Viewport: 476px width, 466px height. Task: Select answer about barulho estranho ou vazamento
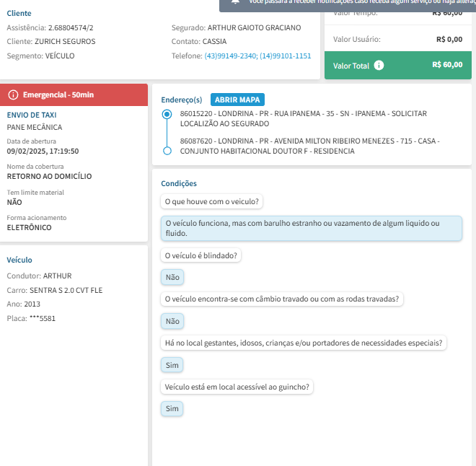point(312,228)
